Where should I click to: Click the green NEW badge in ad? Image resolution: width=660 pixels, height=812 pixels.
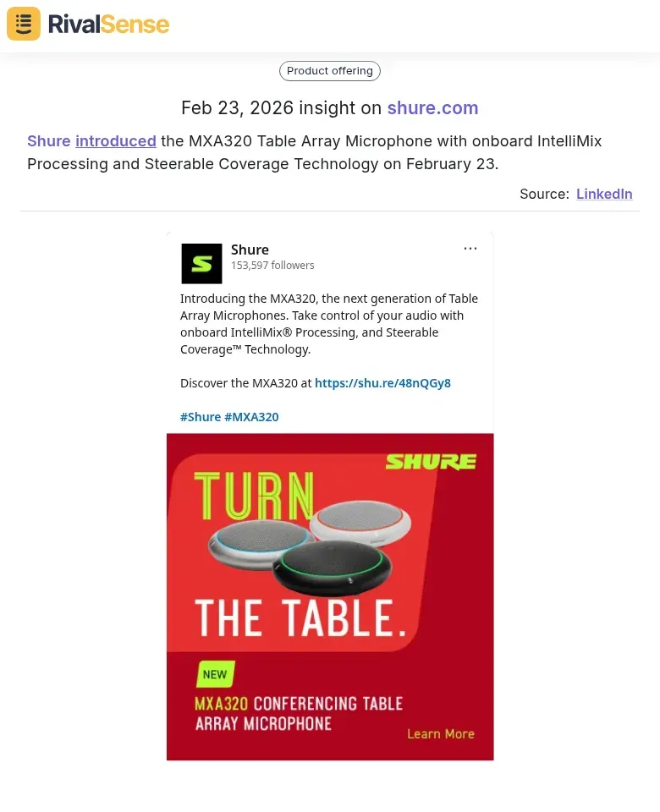point(215,674)
